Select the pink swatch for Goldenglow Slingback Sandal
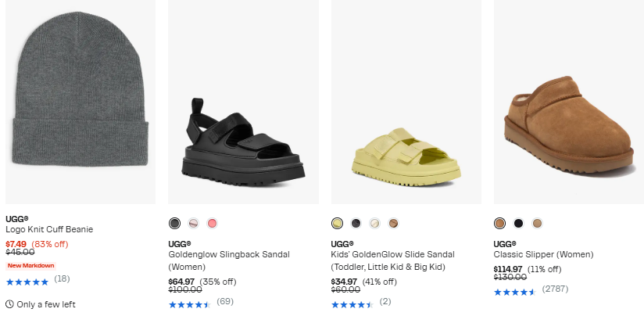 coord(212,224)
